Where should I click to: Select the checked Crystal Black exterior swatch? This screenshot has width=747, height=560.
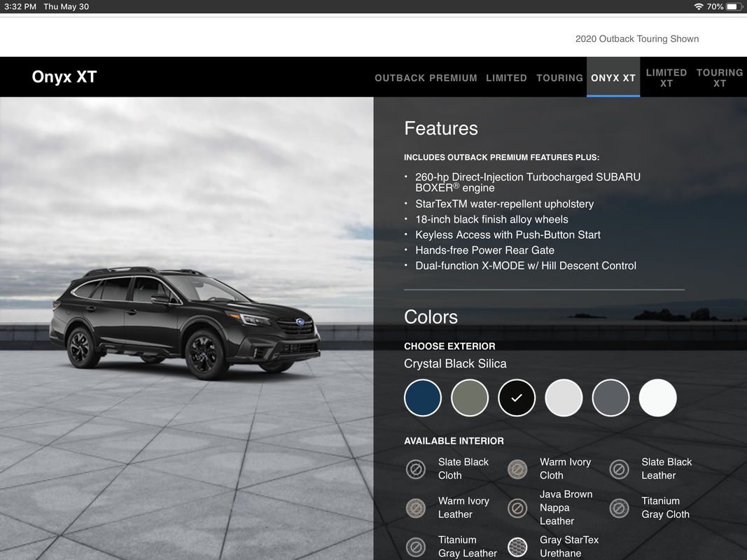coord(517,398)
